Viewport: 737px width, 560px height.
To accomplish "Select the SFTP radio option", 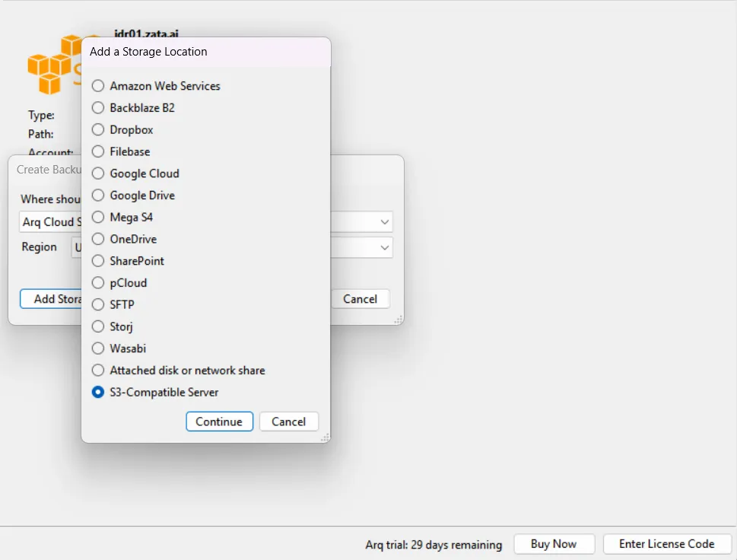I will [98, 304].
